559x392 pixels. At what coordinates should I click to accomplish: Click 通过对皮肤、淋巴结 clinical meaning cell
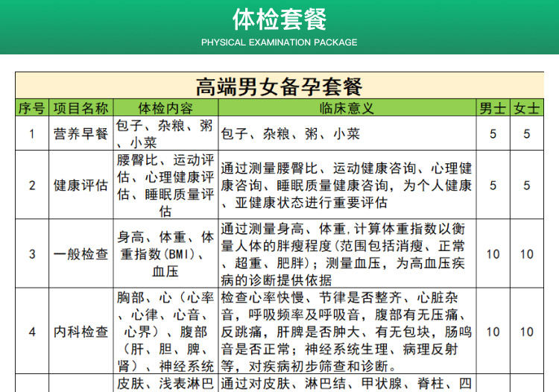click(347, 383)
